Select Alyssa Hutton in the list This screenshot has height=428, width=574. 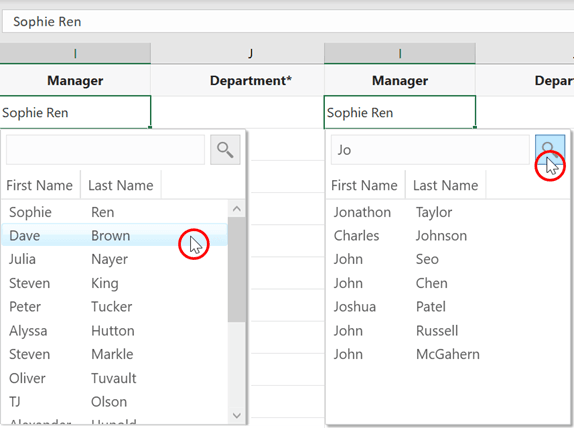coord(115,331)
